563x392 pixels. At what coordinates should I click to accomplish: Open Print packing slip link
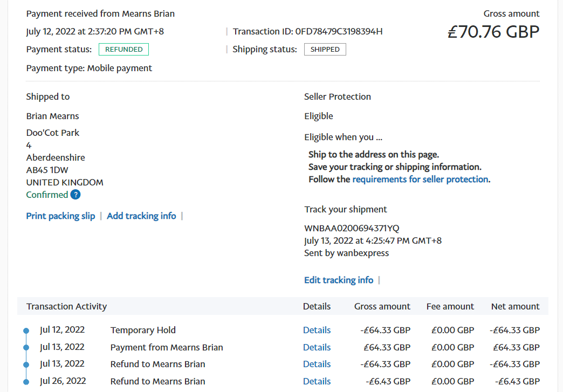[60, 216]
